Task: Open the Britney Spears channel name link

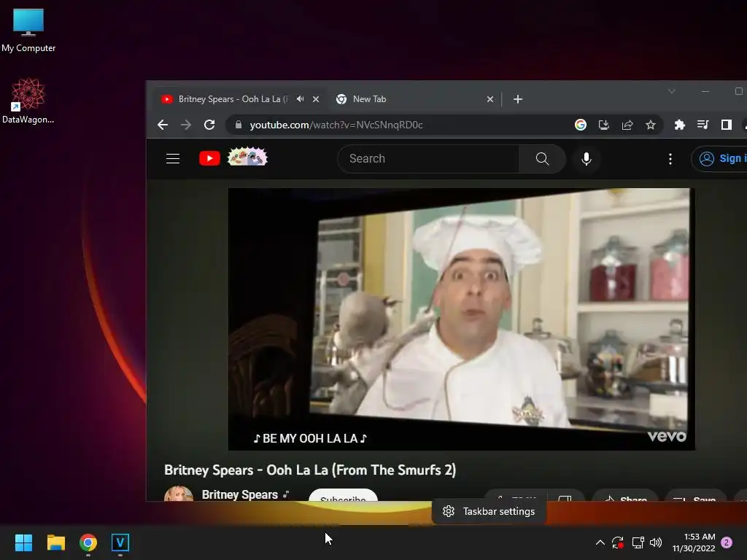Action: [239, 494]
